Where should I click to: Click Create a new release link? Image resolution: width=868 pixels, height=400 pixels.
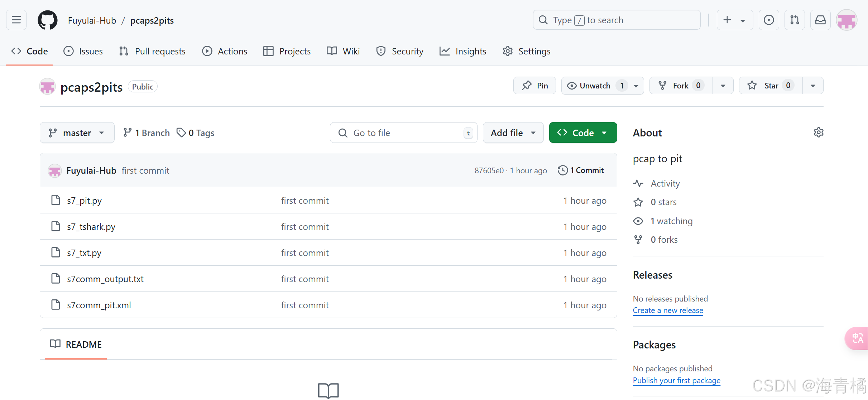point(668,310)
